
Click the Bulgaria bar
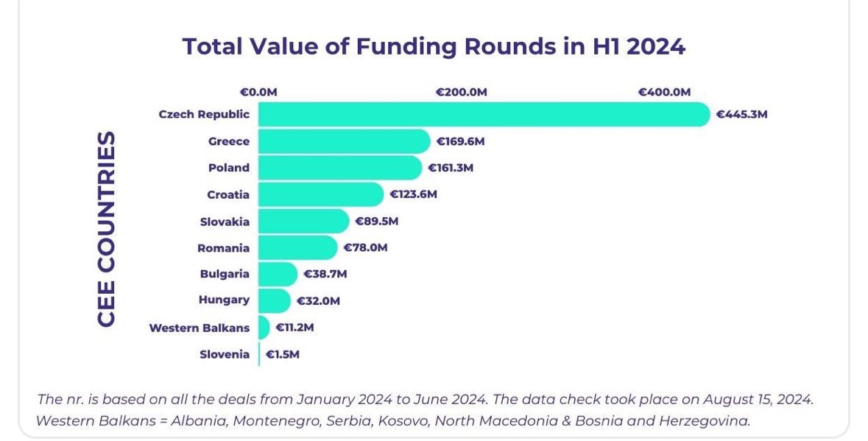pyautogui.click(x=278, y=274)
